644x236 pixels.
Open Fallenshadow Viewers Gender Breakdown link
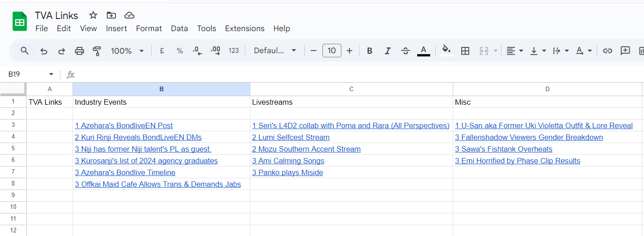click(529, 137)
